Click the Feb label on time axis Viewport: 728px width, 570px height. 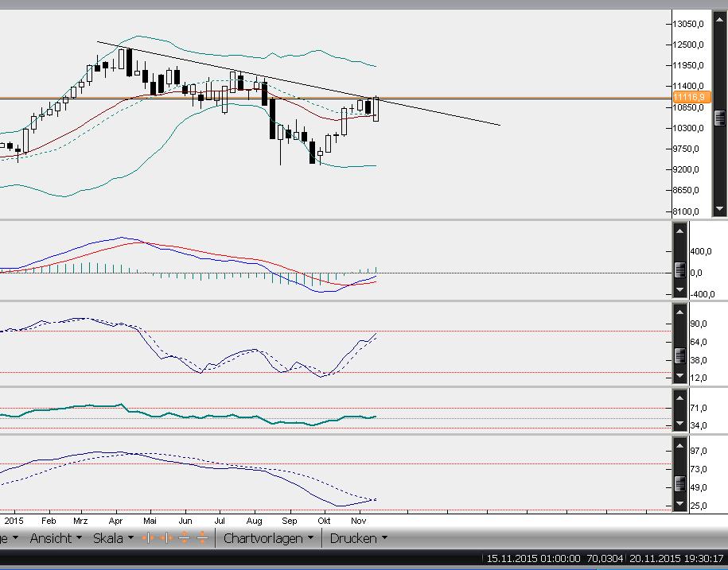[x=49, y=521]
